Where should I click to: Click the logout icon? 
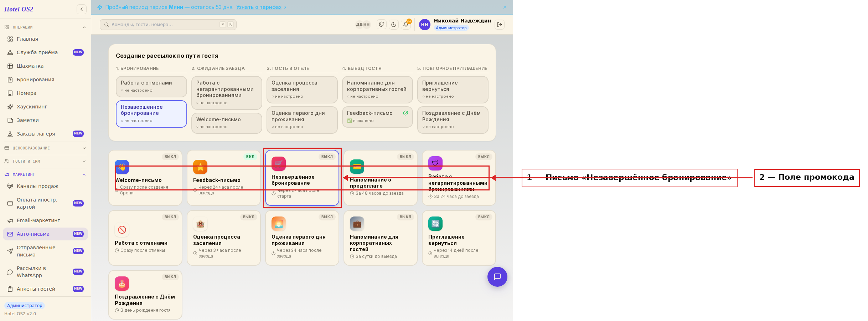click(500, 25)
